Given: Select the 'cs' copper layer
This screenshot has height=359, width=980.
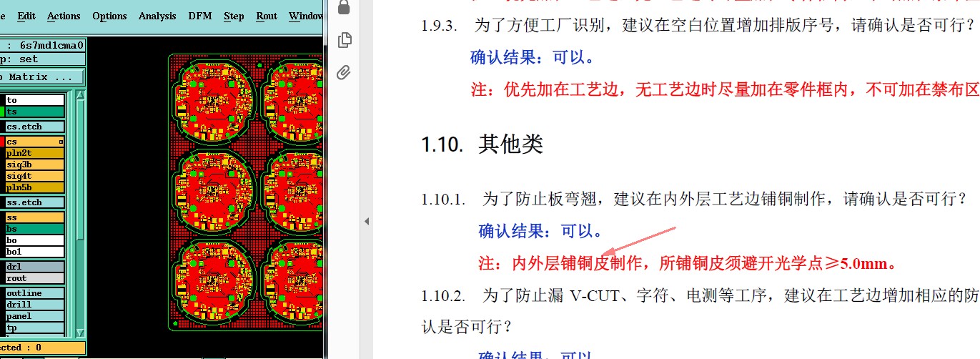Looking at the screenshot, I should pyautogui.click(x=35, y=142).
